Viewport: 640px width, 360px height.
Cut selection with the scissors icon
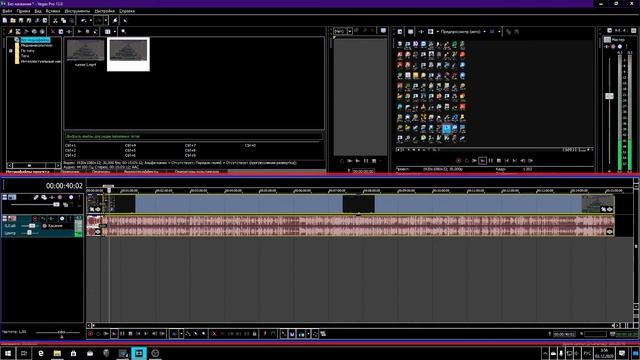[55, 20]
